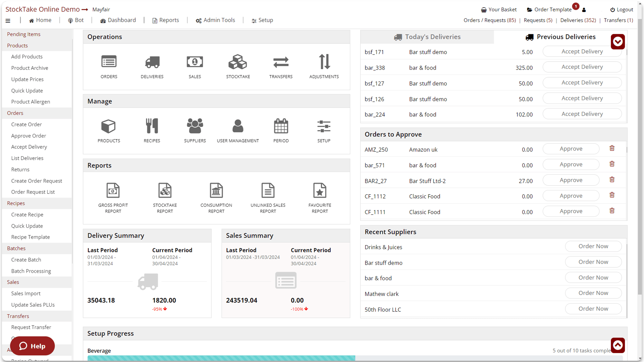
Task: Open the Admin Tools menu
Action: click(x=215, y=20)
